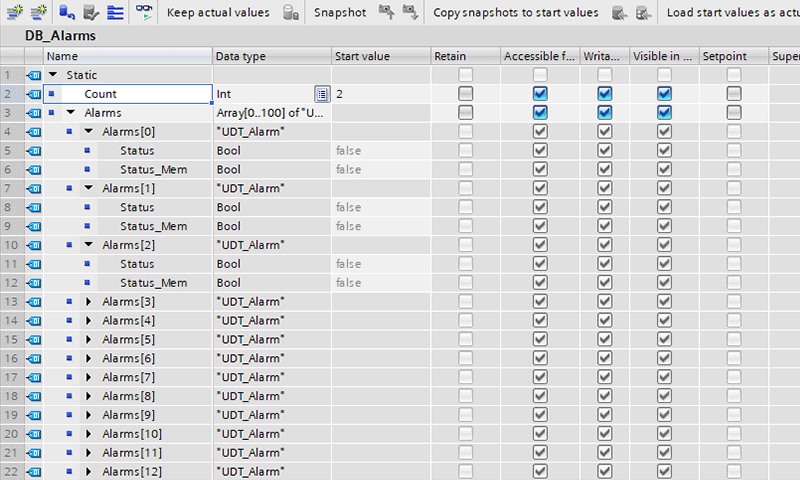Viewport: 800px width, 480px height.
Task: Click the tag icon in row 2
Action: pyautogui.click(x=34, y=94)
